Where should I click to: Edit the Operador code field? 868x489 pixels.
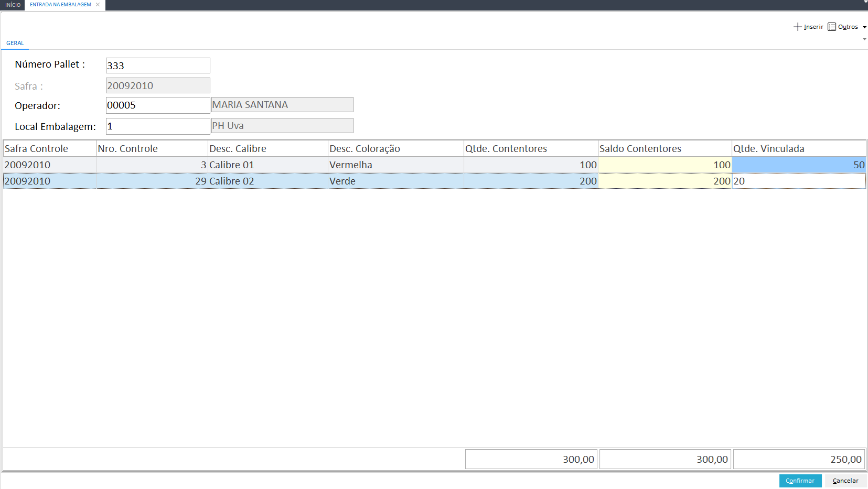pos(158,105)
